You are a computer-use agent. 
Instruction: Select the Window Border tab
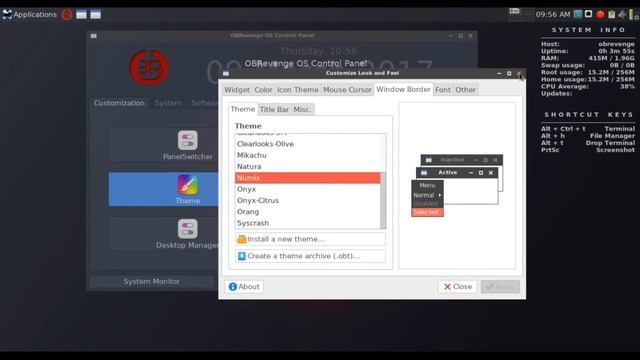tap(403, 89)
